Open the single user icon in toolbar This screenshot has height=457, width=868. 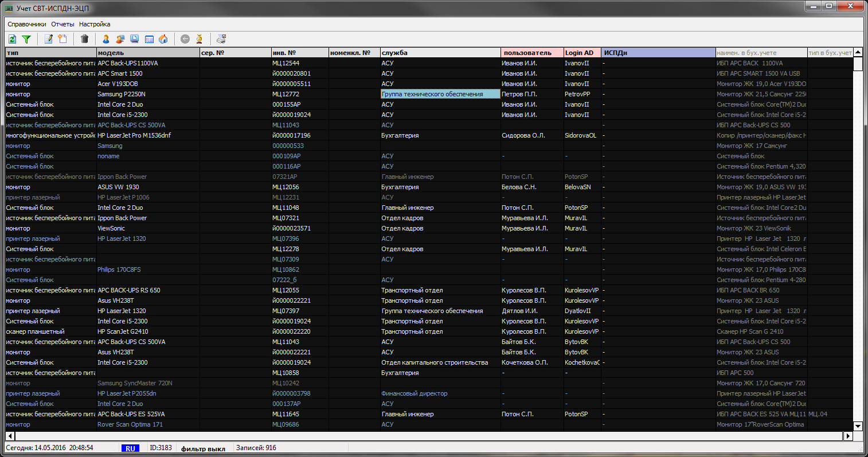[106, 39]
